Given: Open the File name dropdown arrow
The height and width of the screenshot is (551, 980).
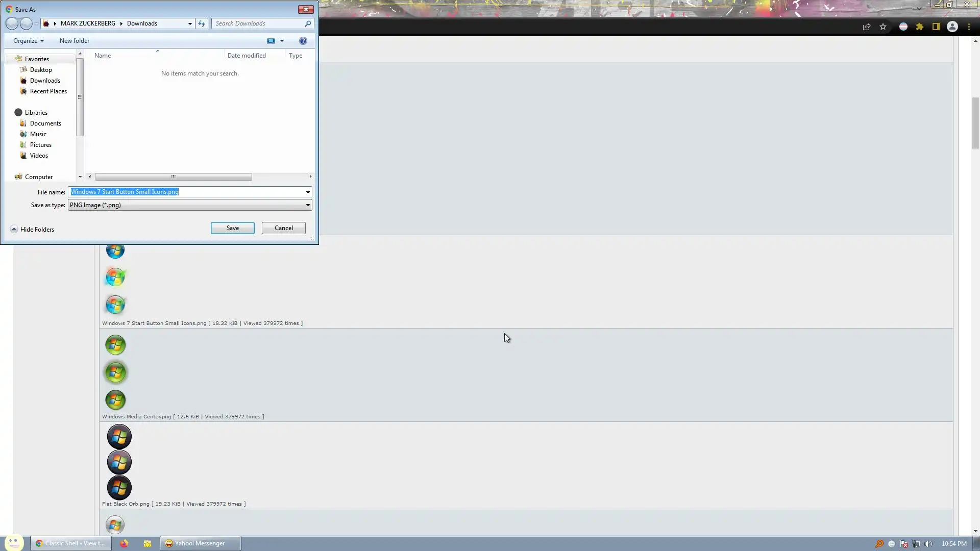Looking at the screenshot, I should tap(308, 192).
